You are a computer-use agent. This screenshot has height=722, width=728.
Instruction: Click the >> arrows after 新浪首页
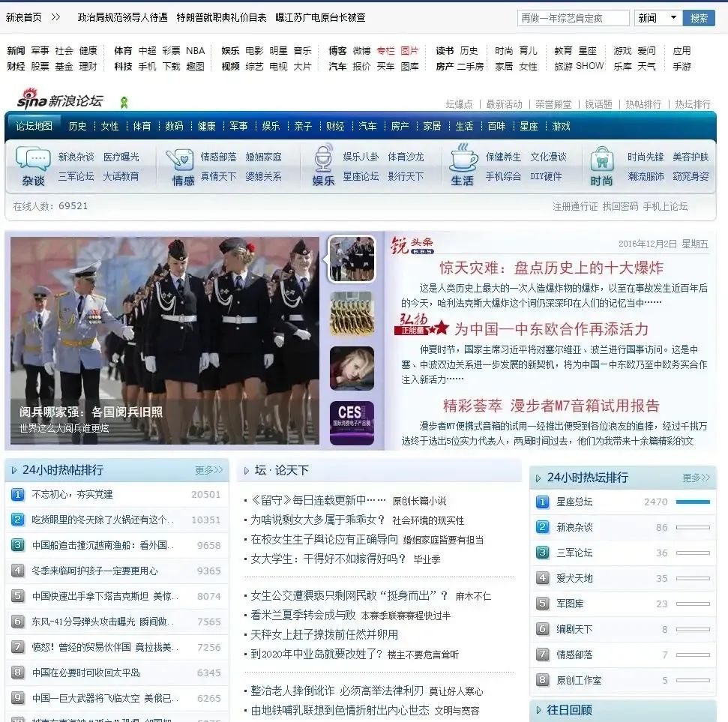coord(55,17)
